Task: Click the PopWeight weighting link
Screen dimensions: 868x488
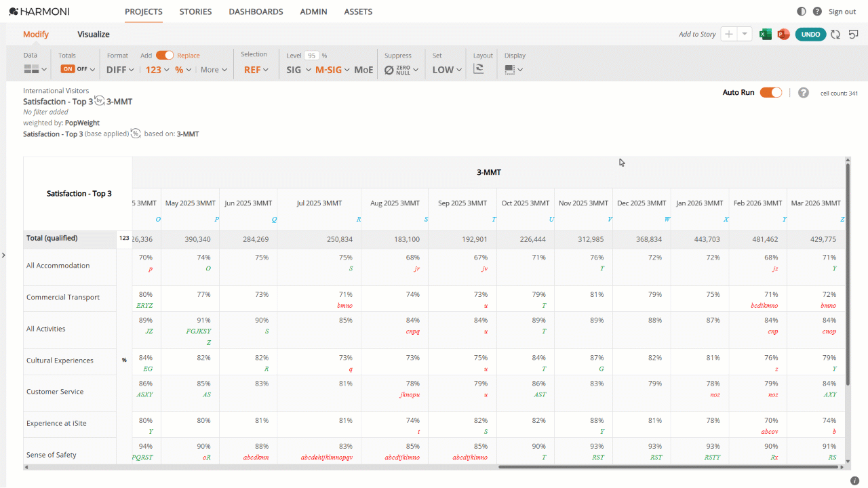Action: (82, 123)
